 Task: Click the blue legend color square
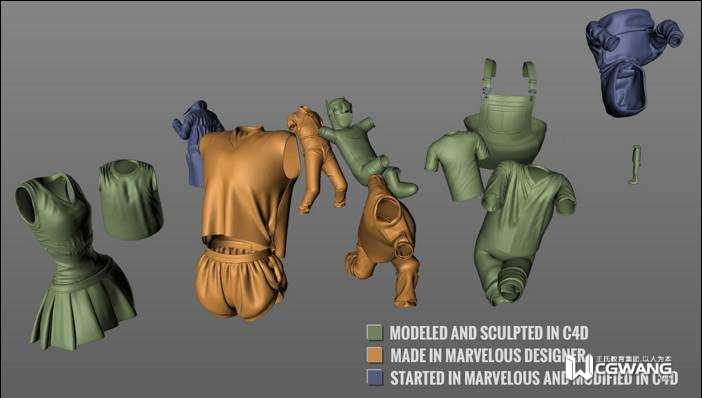(x=375, y=377)
